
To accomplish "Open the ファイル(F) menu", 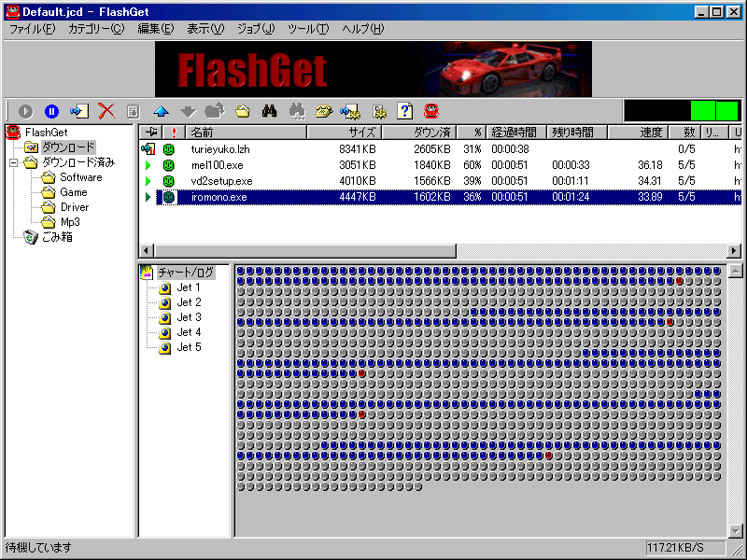I will [33, 29].
